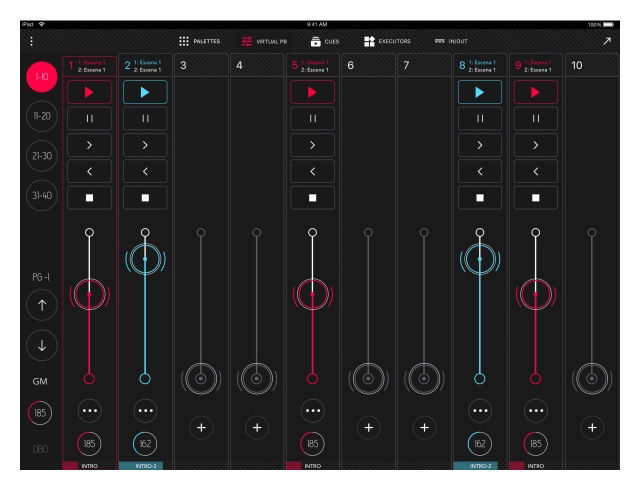This screenshot has height=490, width=640.
Task: Go to previous cue on playback 8
Action: point(480,172)
